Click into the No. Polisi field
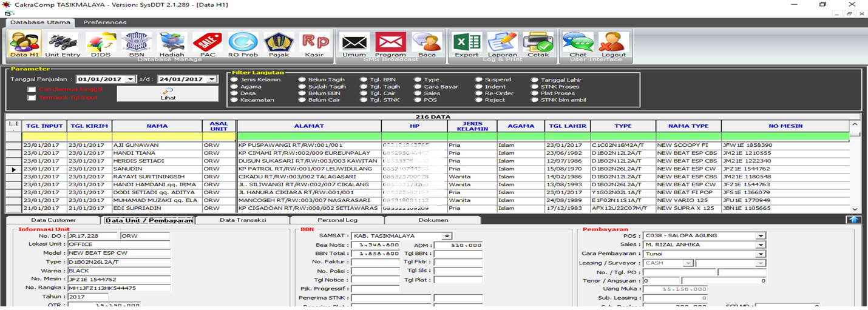 (375, 271)
